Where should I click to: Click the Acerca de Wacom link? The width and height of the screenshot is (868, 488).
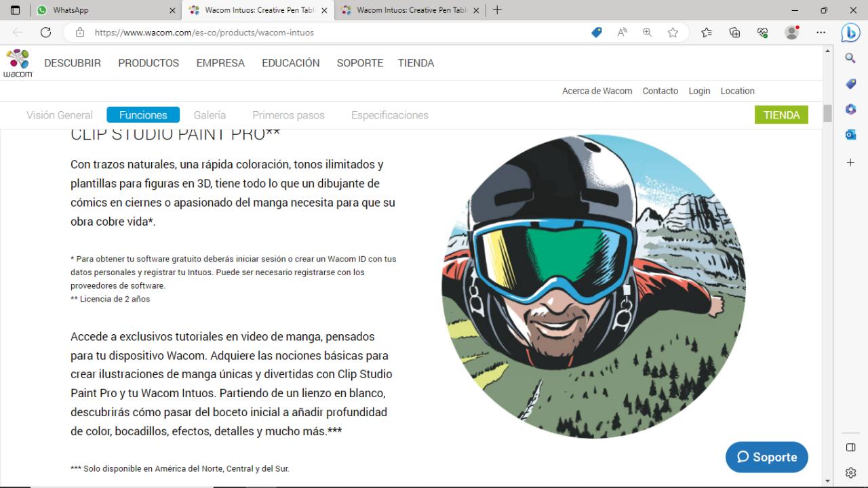click(x=597, y=91)
